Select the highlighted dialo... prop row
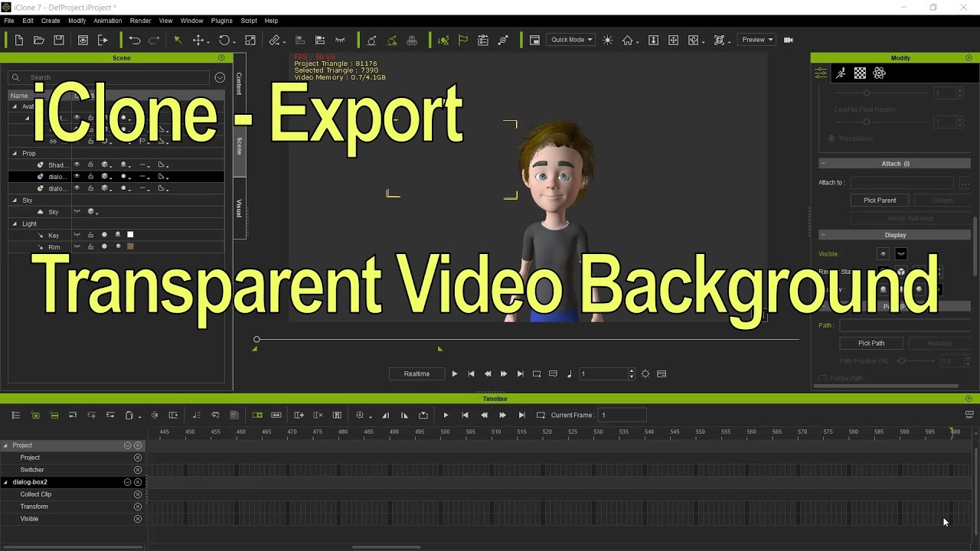Image resolution: width=980 pixels, height=551 pixels. pos(116,177)
